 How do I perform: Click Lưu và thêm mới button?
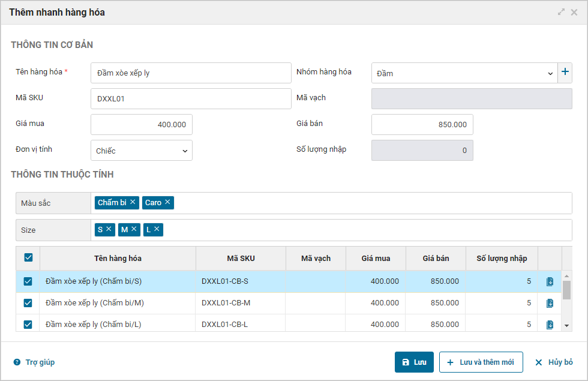481,362
